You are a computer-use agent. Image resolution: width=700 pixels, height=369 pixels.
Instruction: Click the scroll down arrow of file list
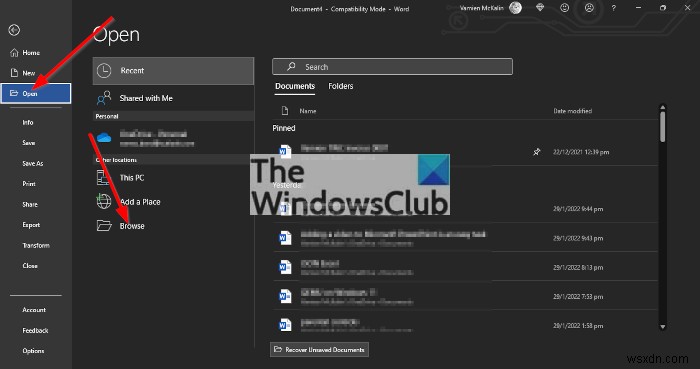click(662, 327)
